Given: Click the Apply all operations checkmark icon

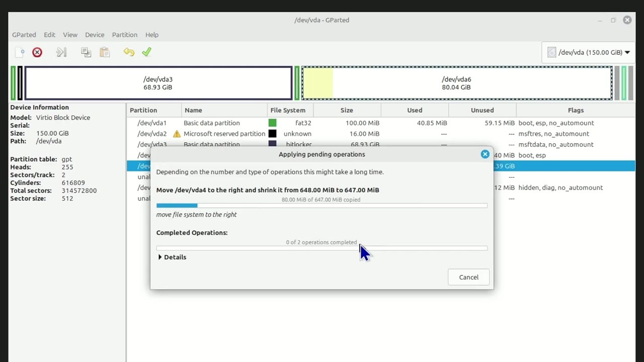Looking at the screenshot, I should click(147, 52).
